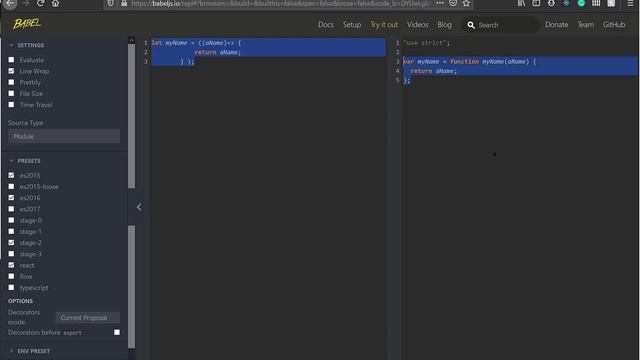Open page actions three-dot menu in address bar
The height and width of the screenshot is (360, 640).
pos(440,3)
